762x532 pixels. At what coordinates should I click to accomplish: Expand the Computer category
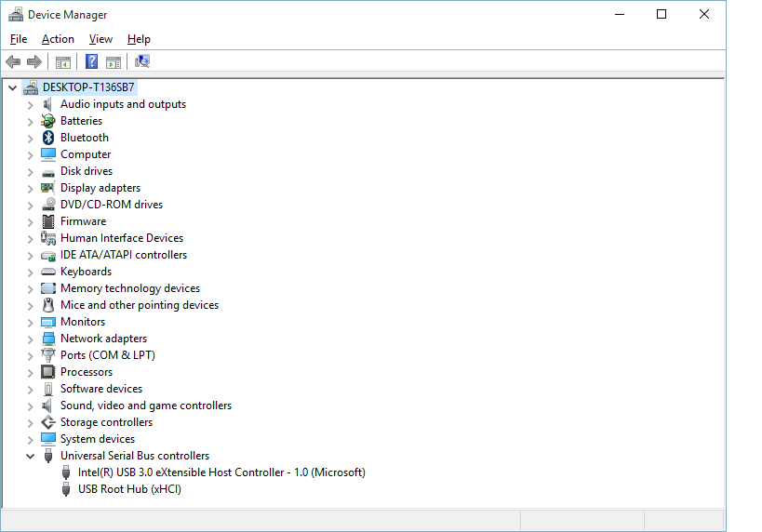30,155
